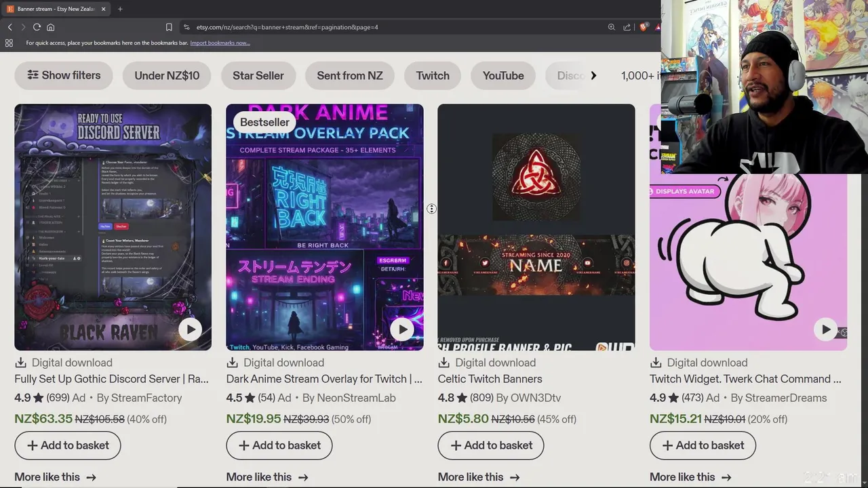Toggle the Sent from NZ filter

(350, 75)
